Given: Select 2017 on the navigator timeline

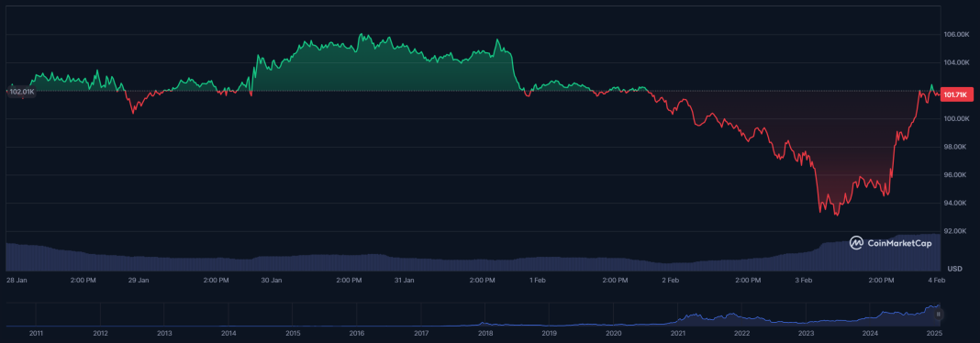Looking at the screenshot, I should (x=421, y=333).
